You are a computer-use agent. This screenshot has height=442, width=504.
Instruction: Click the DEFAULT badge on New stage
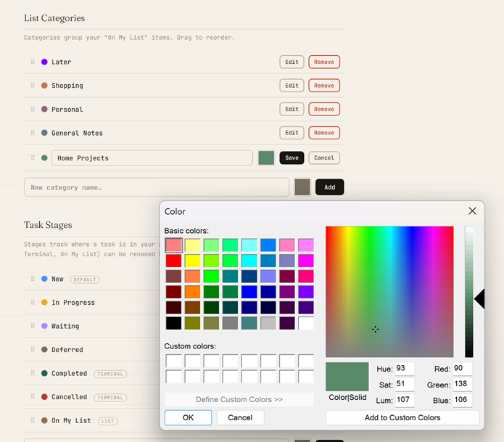85,279
